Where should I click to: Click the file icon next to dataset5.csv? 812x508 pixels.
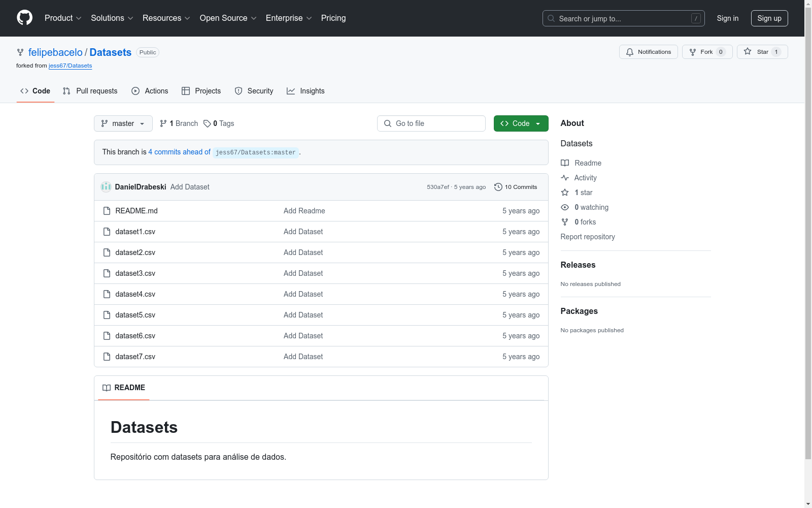pos(107,315)
